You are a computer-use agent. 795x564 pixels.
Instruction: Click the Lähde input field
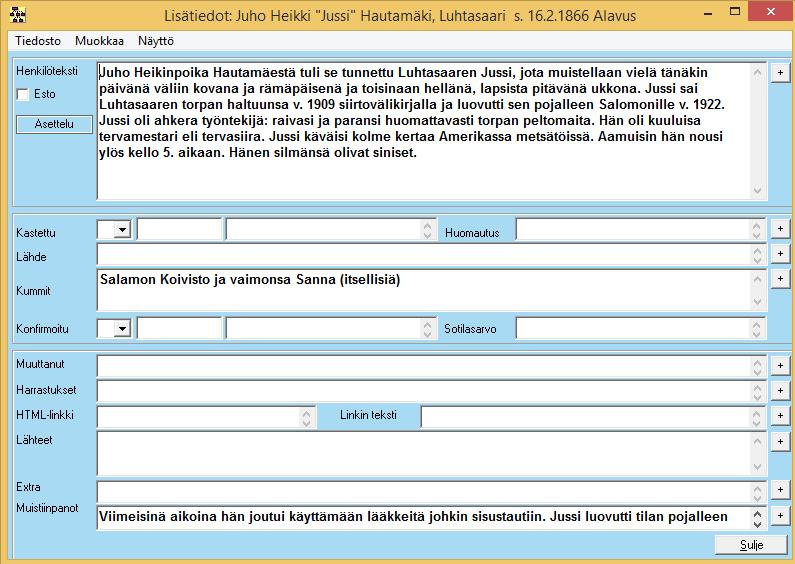tap(431, 254)
